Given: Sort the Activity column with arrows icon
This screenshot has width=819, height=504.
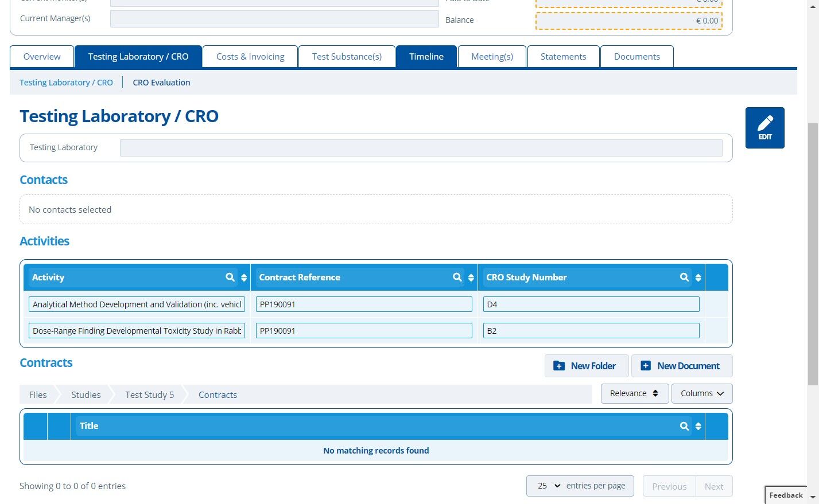Looking at the screenshot, I should (x=244, y=278).
